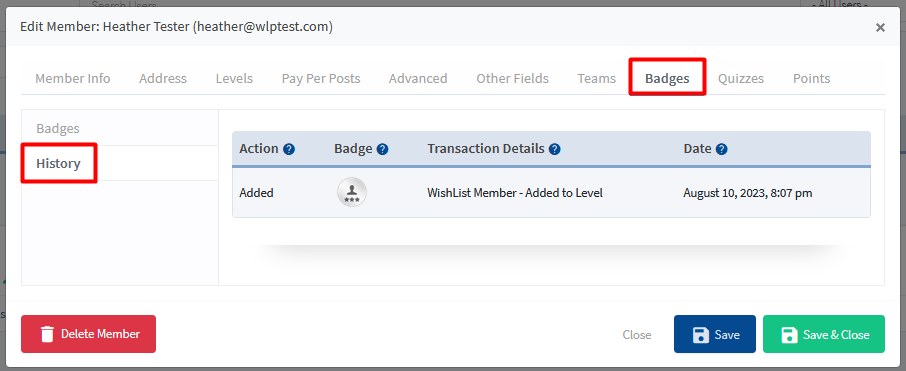Go to the Pay Per Posts tab
The image size is (906, 371).
click(x=321, y=79)
